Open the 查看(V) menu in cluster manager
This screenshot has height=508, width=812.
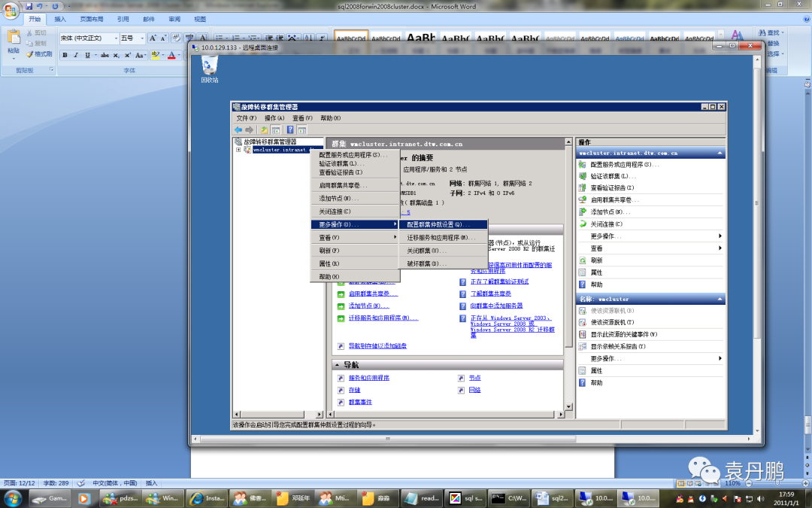point(302,118)
